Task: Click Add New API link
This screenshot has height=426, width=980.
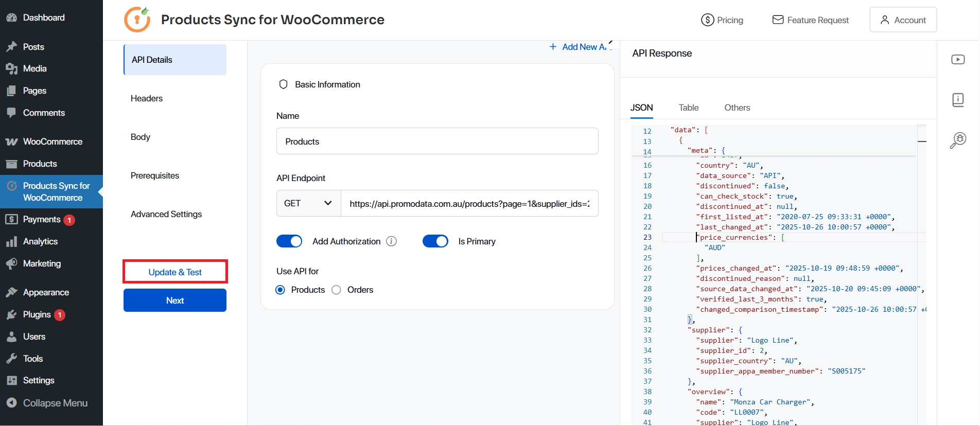Action: pos(580,47)
